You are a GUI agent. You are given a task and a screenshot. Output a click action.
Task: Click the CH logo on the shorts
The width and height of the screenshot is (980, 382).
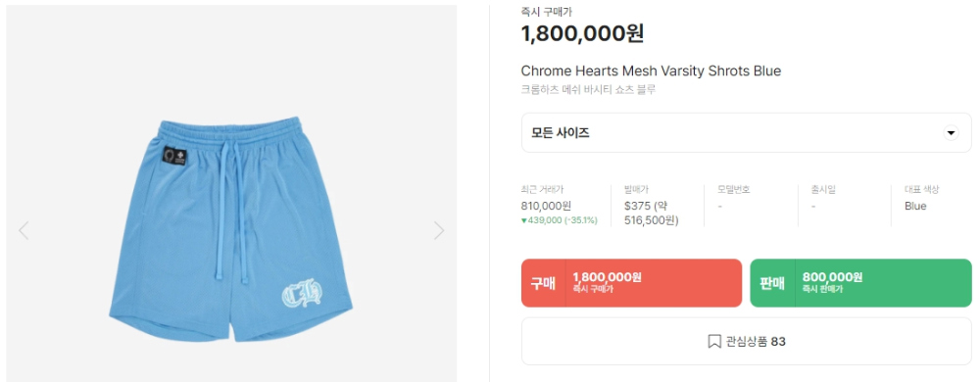point(301,294)
